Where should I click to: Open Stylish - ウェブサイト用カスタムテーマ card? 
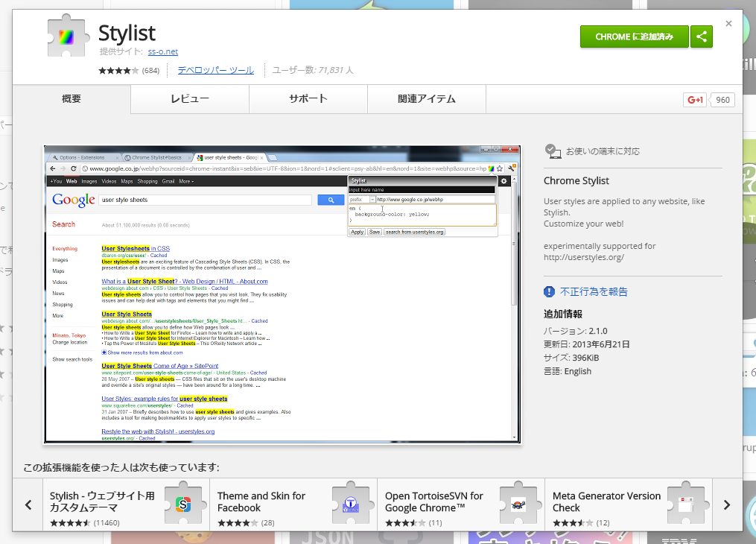[127, 505]
